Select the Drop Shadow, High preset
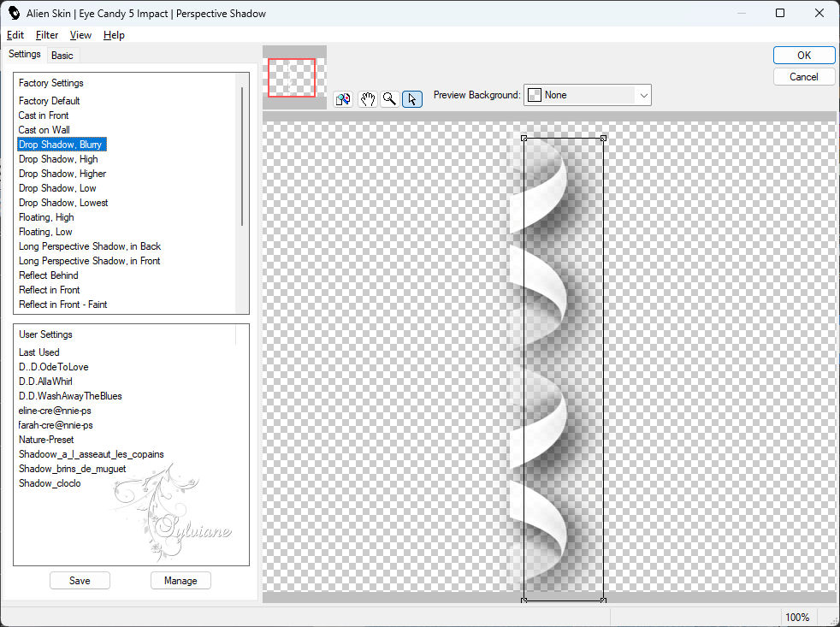Screen dimensions: 840x627 click(x=58, y=158)
